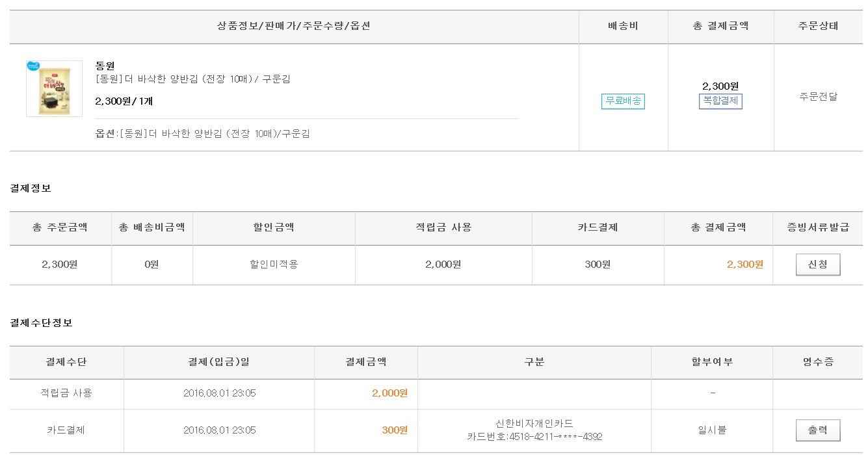Click the 영수증 column header
The image size is (868, 455).
pyautogui.click(x=817, y=362)
